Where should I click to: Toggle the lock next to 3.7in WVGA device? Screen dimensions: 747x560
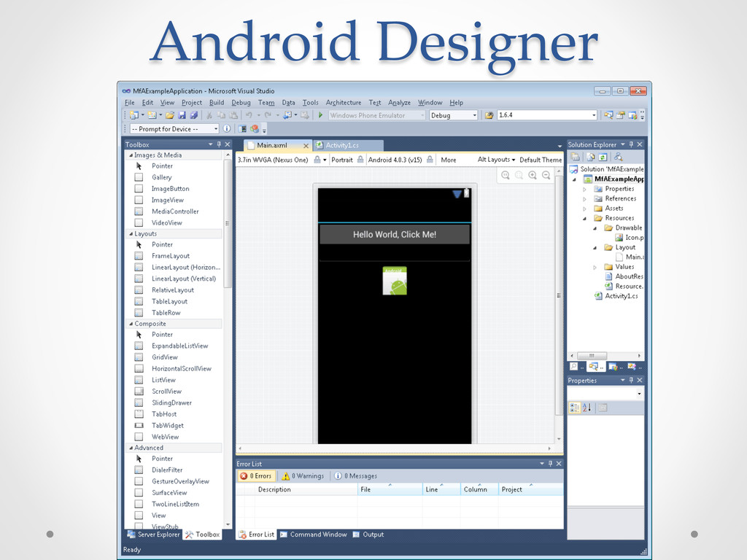pos(317,160)
